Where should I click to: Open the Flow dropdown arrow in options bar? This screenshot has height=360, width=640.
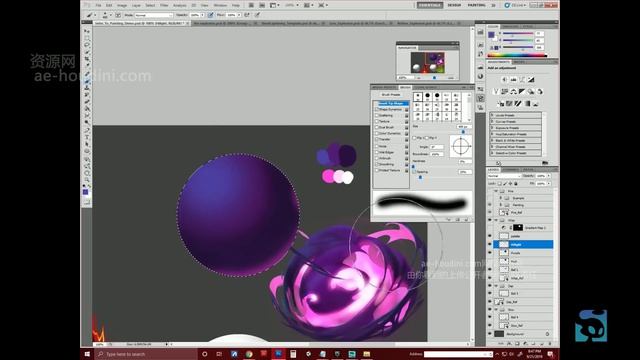[239, 15]
